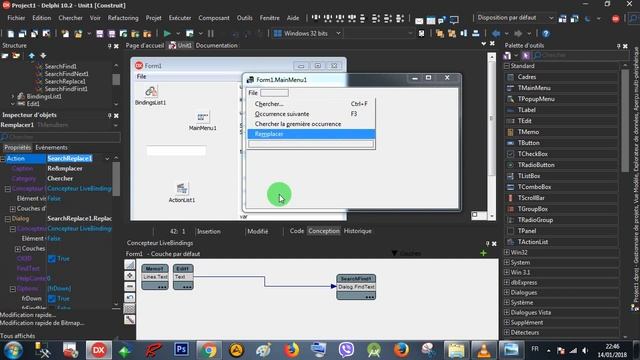Click the pause button in the toolbar
640x360 pixels.
211,33
